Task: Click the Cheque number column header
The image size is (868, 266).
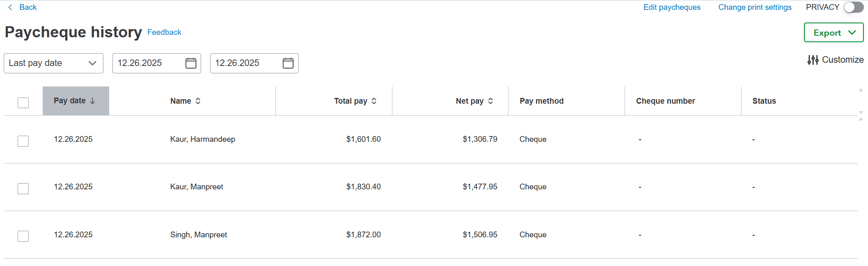Action: point(665,101)
